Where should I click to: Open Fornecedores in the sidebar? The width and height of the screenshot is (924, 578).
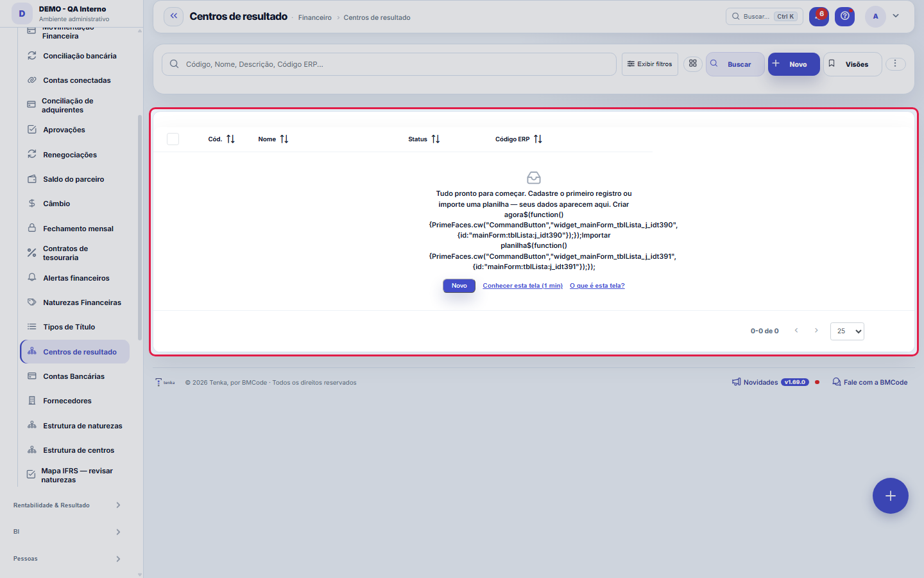[75, 401]
